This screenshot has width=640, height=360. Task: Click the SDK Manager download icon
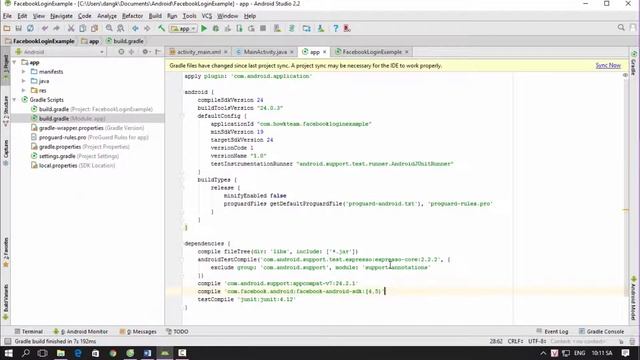coord(321,29)
